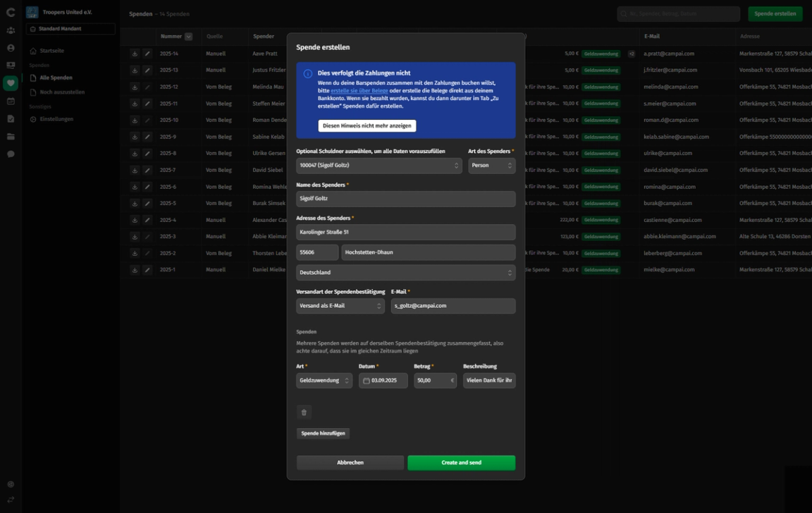Image resolution: width=812 pixels, height=513 pixels.
Task: Click the Spende erstellen button top right
Action: pyautogui.click(x=775, y=14)
